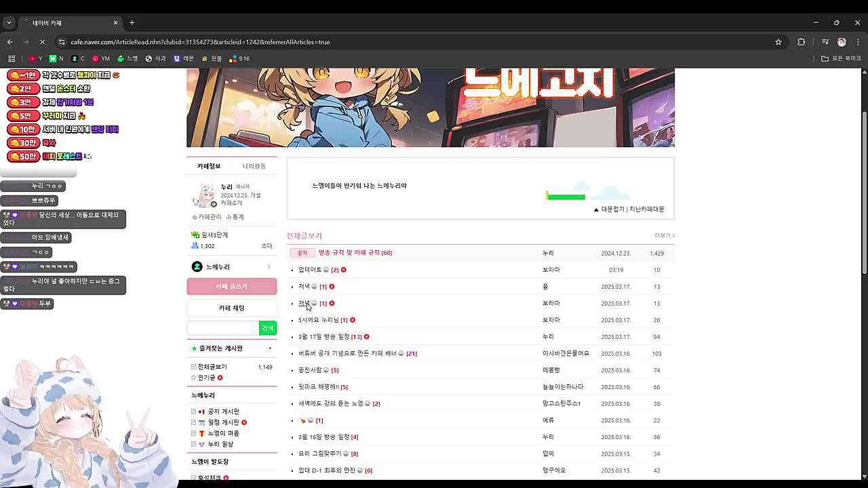Open the '핀볼' bookmark
Screen dimensions: 868x488
[x=212, y=59]
